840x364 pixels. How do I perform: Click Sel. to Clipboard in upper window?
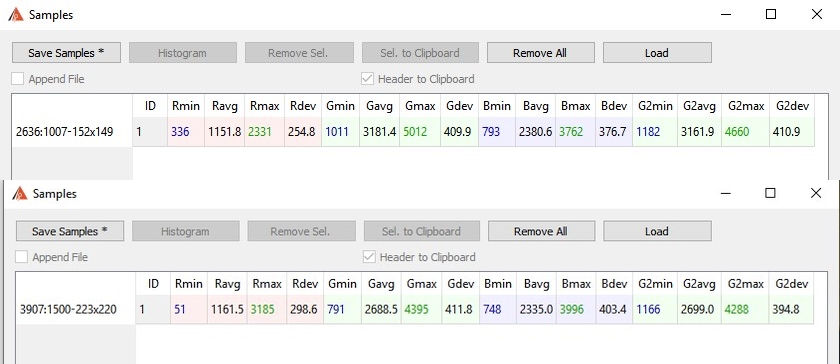pos(420,53)
